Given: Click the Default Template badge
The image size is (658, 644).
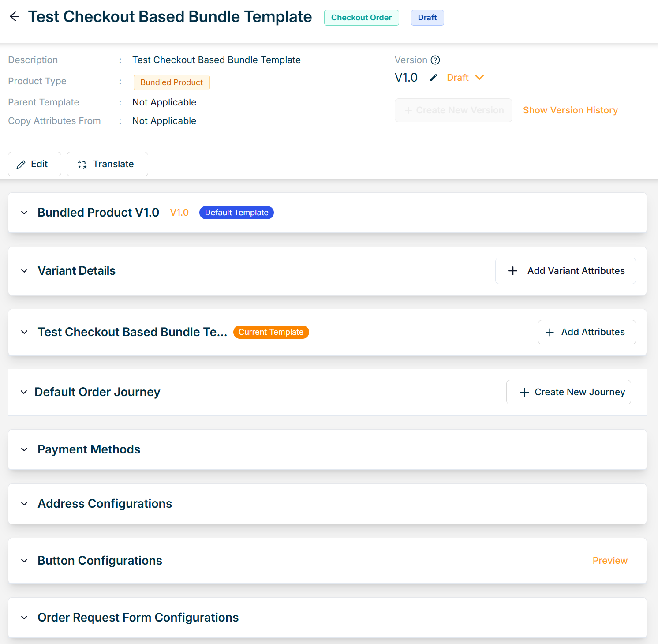Looking at the screenshot, I should (x=236, y=213).
